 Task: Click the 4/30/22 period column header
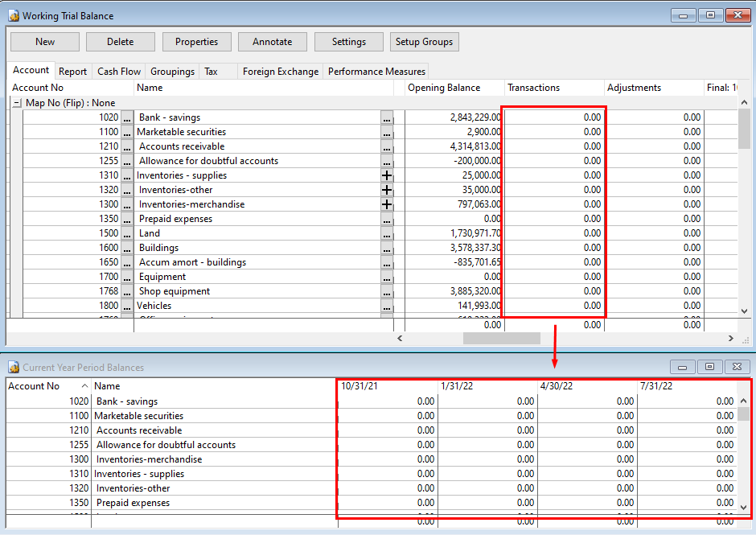pyautogui.click(x=587, y=386)
